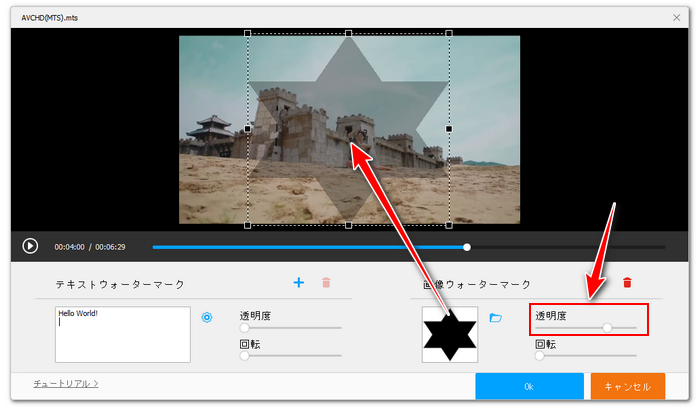700x407 pixels.
Task: Click the top-right resize handle of the watermark
Action: [449, 33]
